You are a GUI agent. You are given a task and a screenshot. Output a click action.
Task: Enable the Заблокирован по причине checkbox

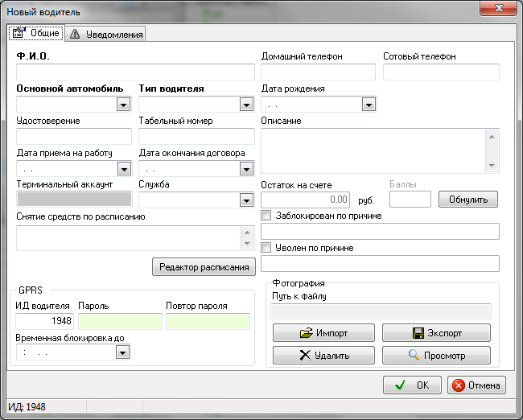[268, 216]
